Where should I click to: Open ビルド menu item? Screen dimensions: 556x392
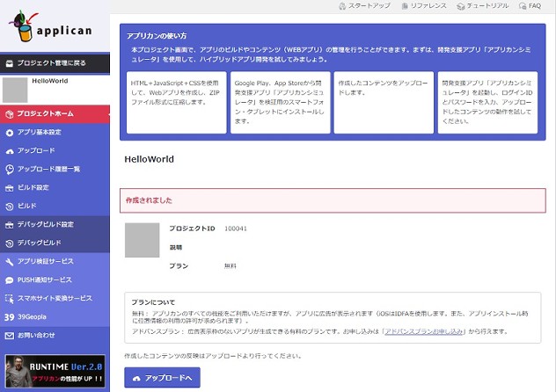(x=55, y=206)
